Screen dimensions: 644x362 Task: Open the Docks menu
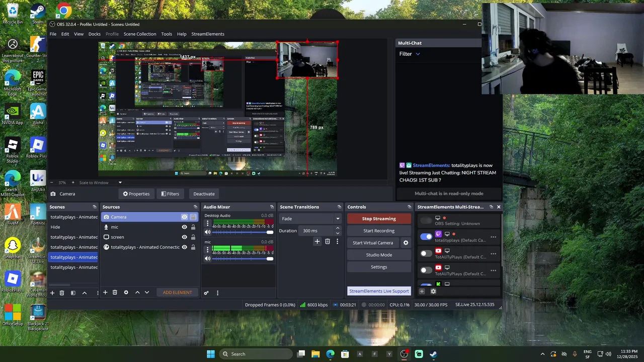[95, 34]
